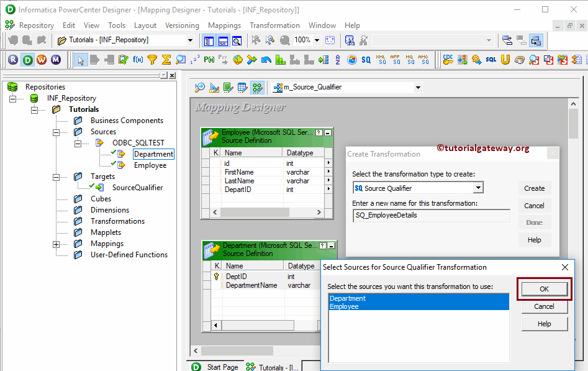
Task: Click the Create button
Action: tap(534, 188)
